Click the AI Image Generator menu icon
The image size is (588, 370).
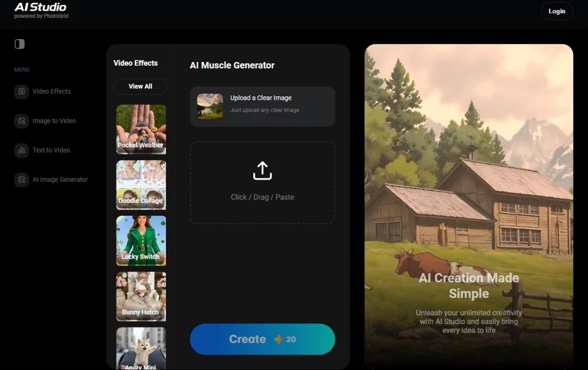[x=21, y=180]
